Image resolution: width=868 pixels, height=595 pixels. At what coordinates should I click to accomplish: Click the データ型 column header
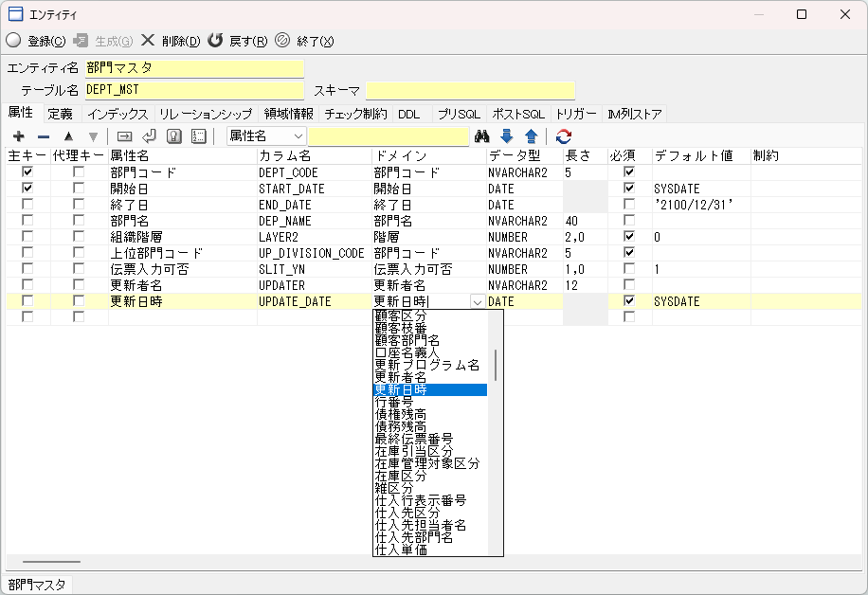coord(525,156)
